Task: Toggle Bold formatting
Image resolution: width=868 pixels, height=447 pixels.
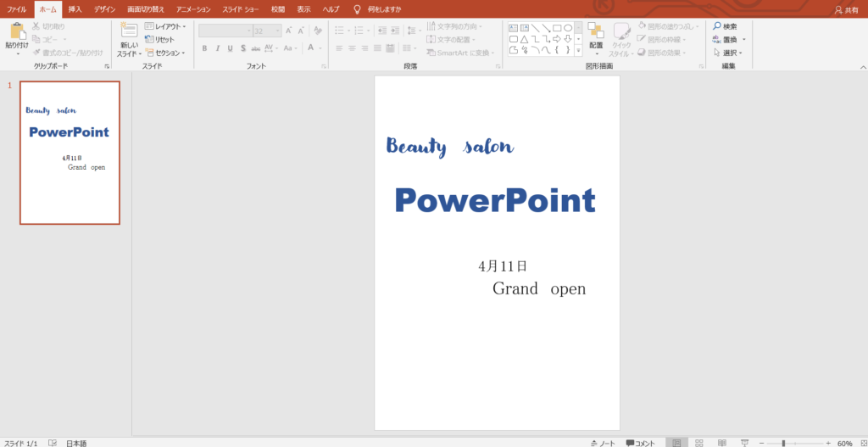Action: tap(204, 48)
